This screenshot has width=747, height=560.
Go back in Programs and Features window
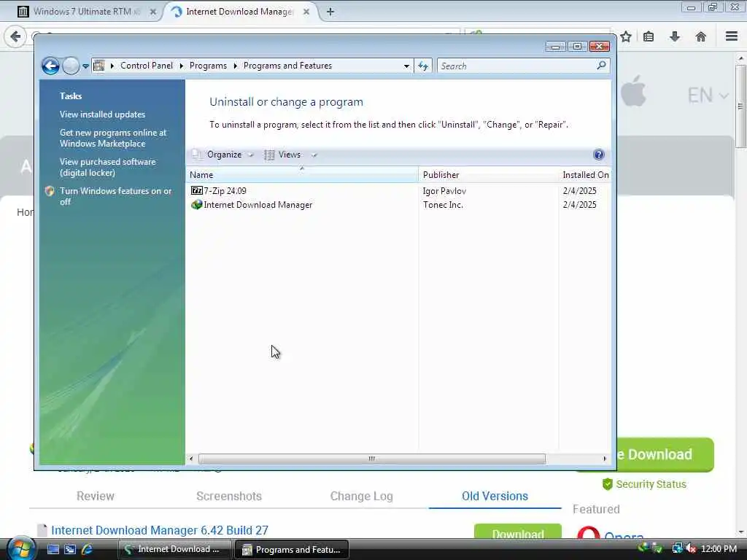pyautogui.click(x=50, y=66)
